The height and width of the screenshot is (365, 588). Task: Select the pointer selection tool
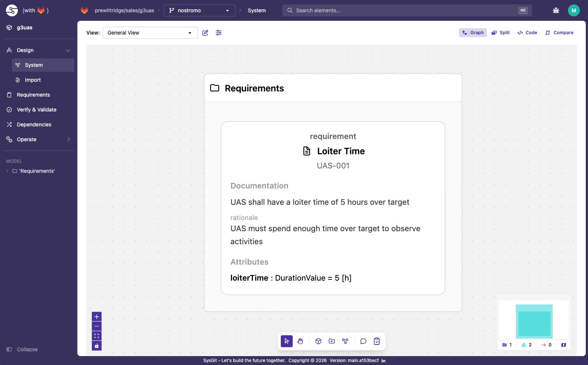287,341
